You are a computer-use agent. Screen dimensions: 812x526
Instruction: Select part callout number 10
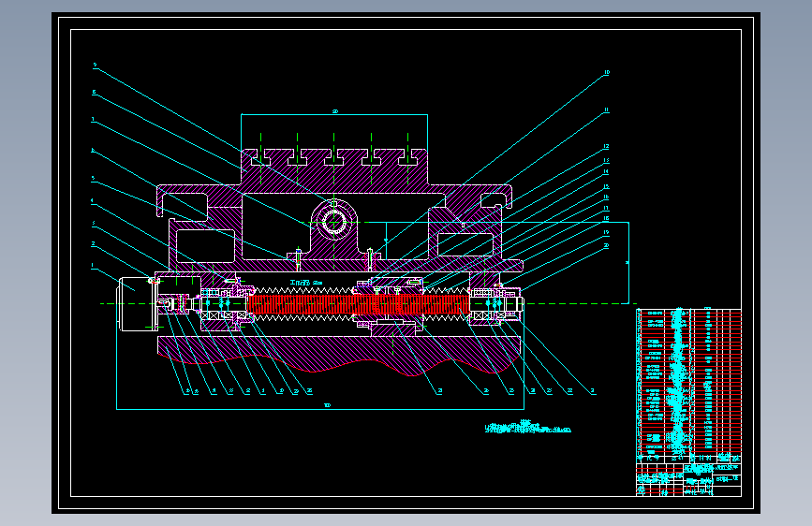click(x=606, y=72)
